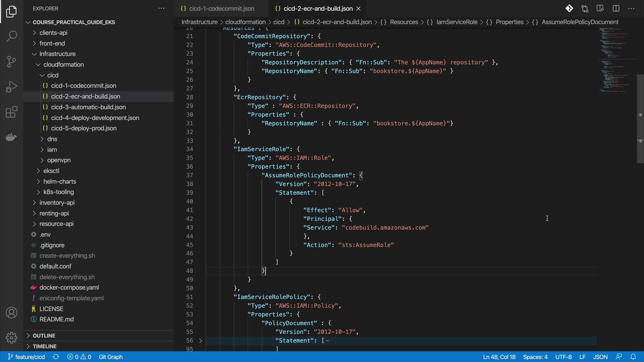Open the Run and Debug view

11,86
